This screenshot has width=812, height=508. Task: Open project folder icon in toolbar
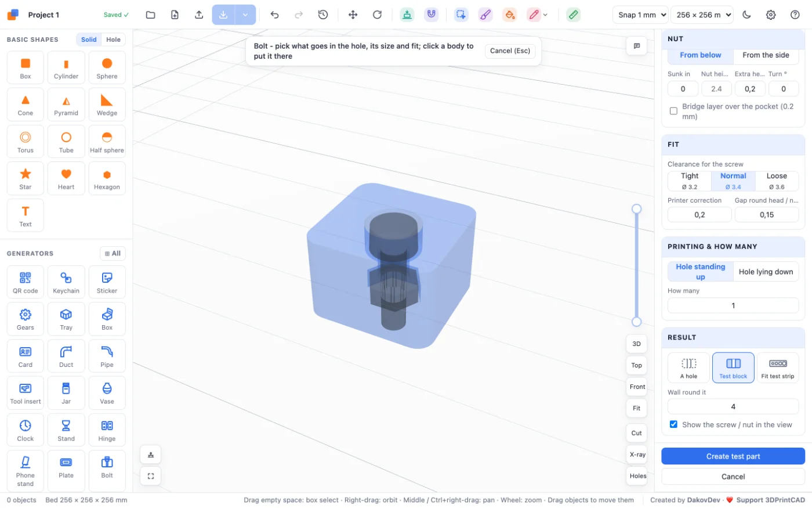pos(150,15)
